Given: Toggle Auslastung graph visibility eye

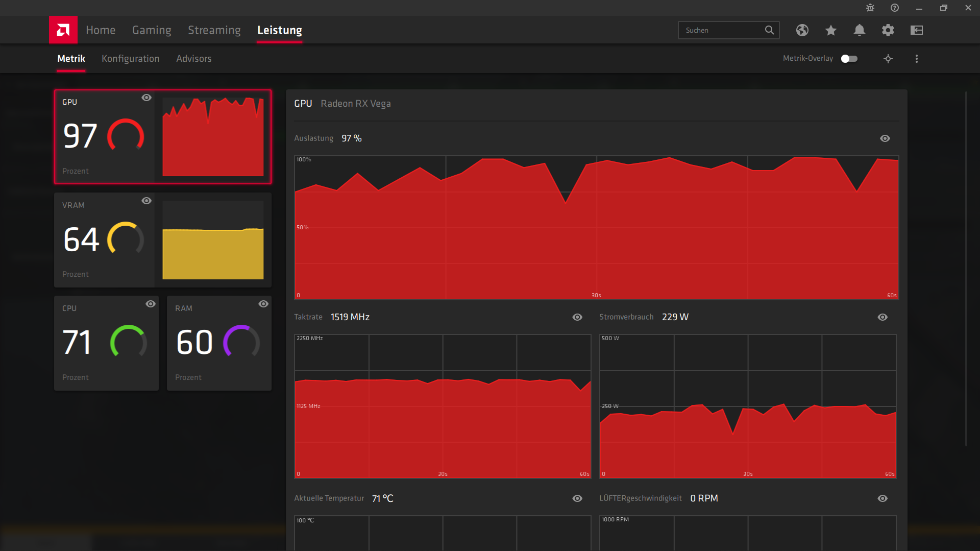Looking at the screenshot, I should (x=885, y=138).
